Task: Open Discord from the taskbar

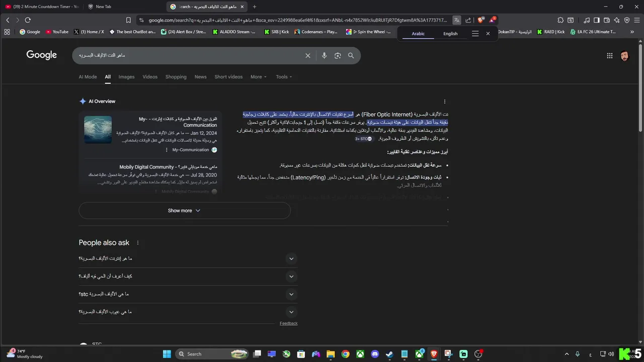Action: click(x=375, y=354)
